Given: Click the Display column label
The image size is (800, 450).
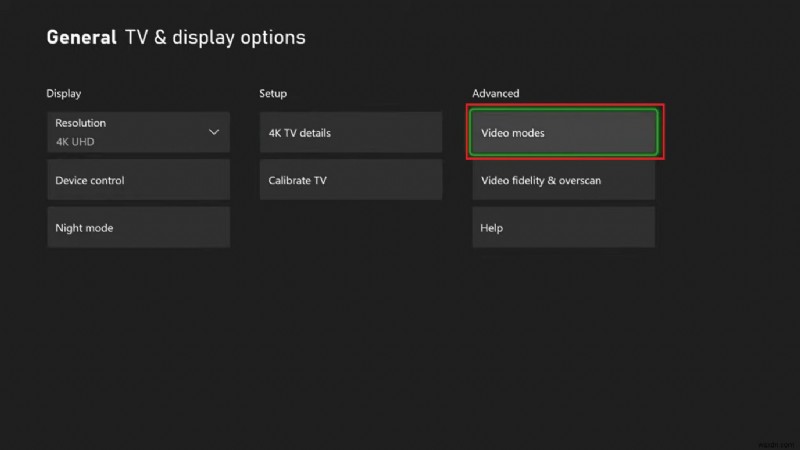Looking at the screenshot, I should pos(64,93).
